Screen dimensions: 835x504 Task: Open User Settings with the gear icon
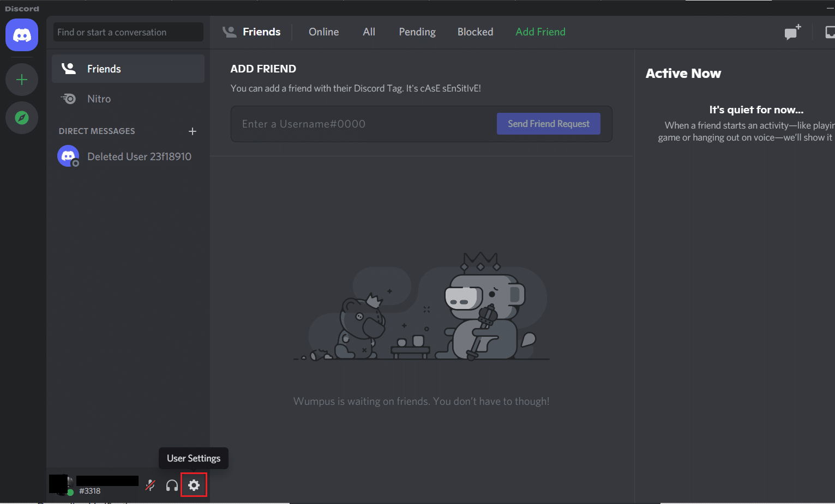(194, 484)
